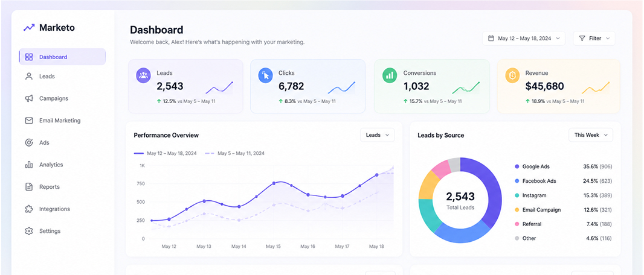Click the purple Leads card people icon
This screenshot has height=275, width=644.
143,75
